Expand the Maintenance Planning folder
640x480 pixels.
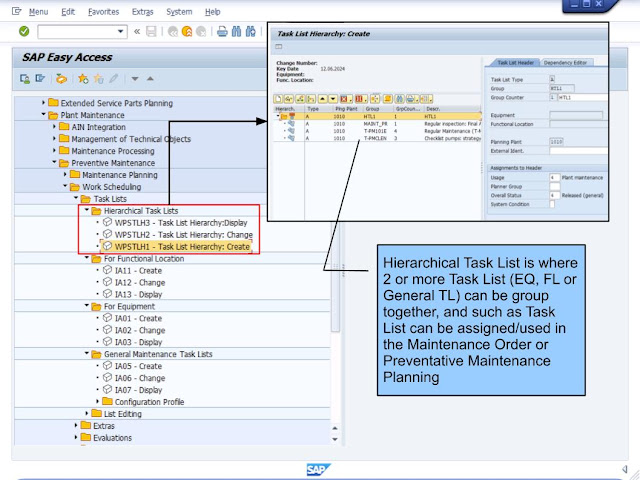click(65, 174)
